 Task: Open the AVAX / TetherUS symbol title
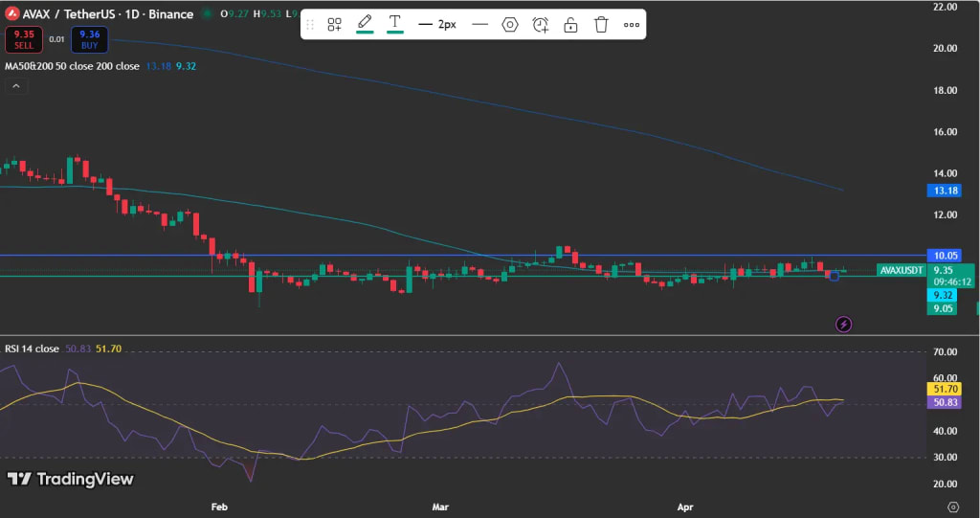[107, 13]
